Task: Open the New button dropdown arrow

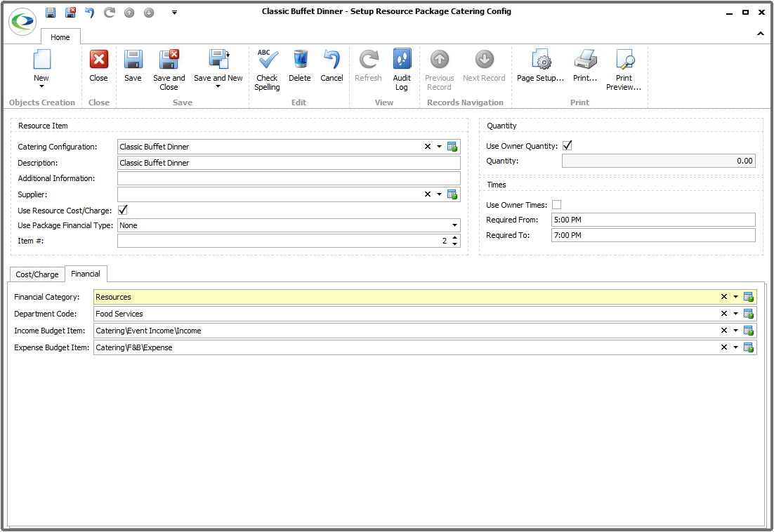Action: (41, 87)
